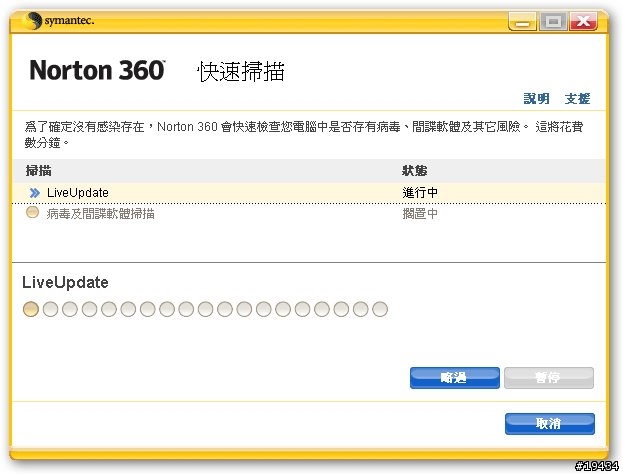This screenshot has width=623, height=474.
Task: Click the pending circle icon beside 病毒及間諜軟體掃描
Action: (x=32, y=212)
